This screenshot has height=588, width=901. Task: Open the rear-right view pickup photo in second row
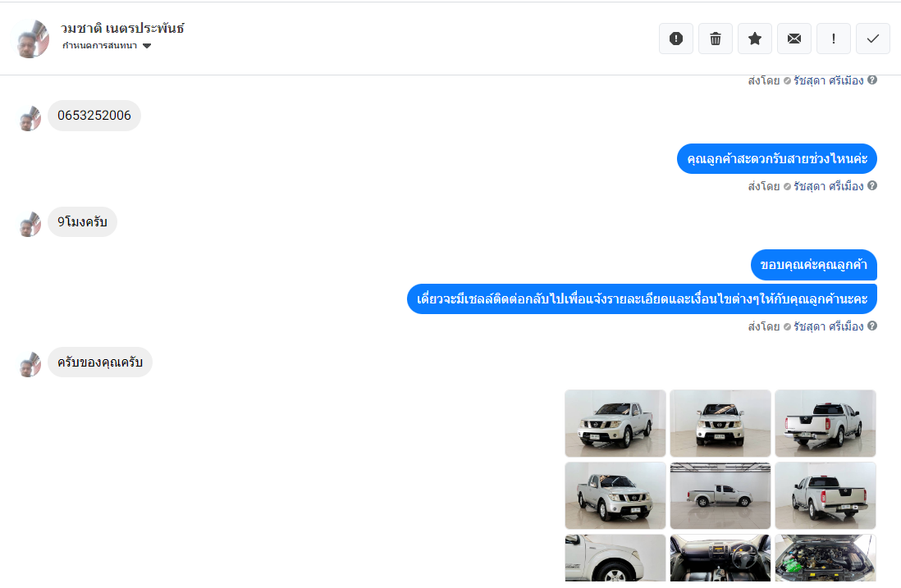pos(826,495)
